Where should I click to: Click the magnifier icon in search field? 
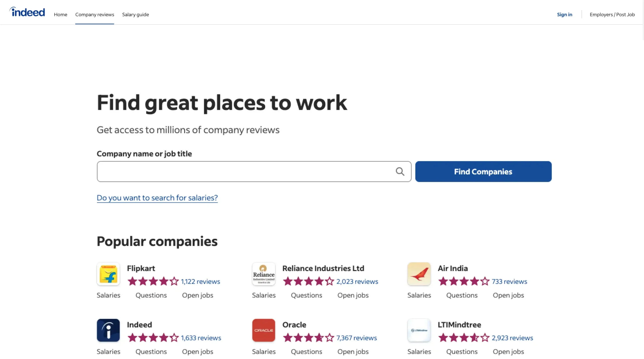tap(400, 172)
